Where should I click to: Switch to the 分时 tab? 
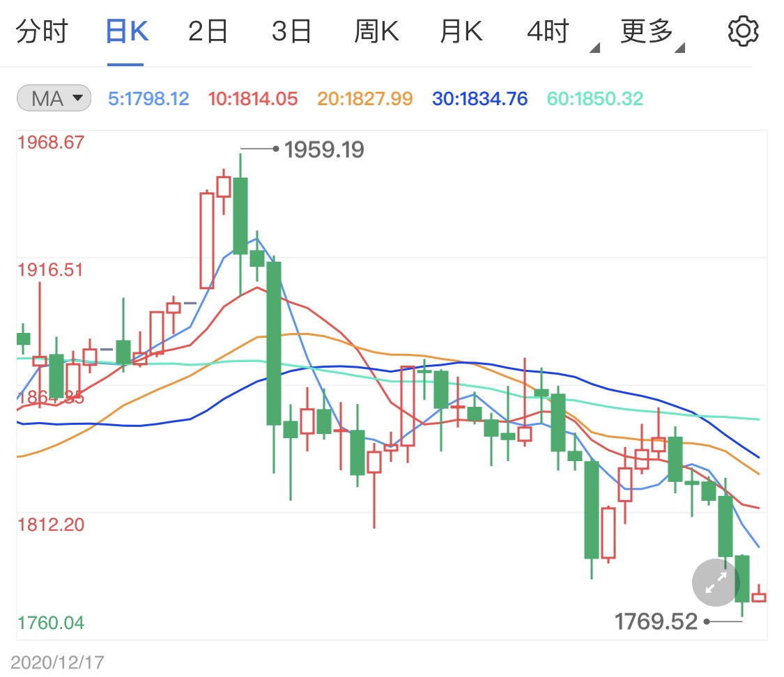[42, 31]
